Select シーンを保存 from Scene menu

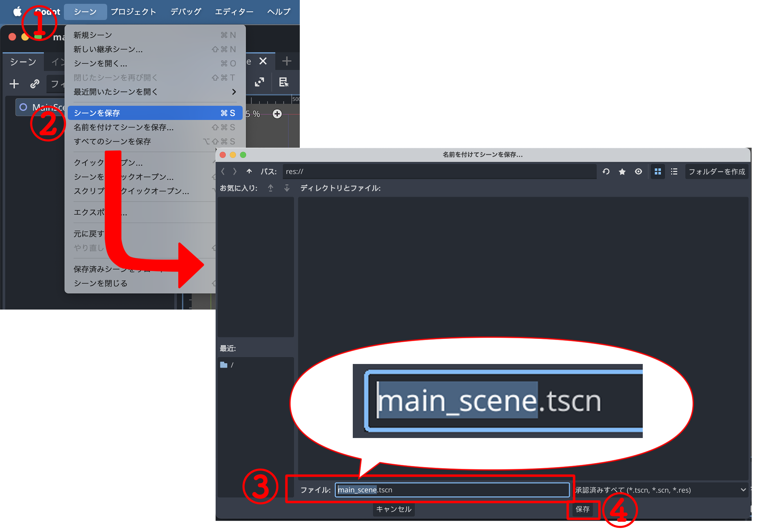click(154, 113)
